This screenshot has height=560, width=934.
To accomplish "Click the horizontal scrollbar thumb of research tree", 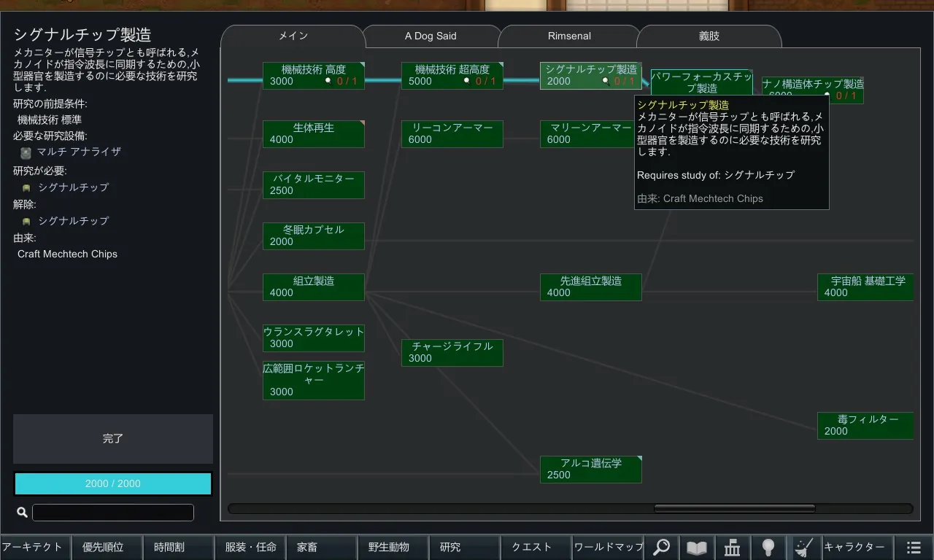I will (734, 509).
